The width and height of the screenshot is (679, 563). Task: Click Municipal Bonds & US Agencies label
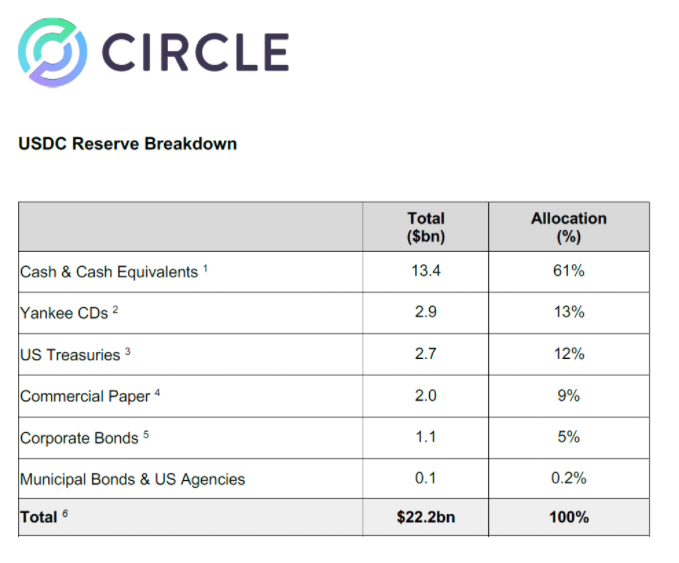point(133,479)
